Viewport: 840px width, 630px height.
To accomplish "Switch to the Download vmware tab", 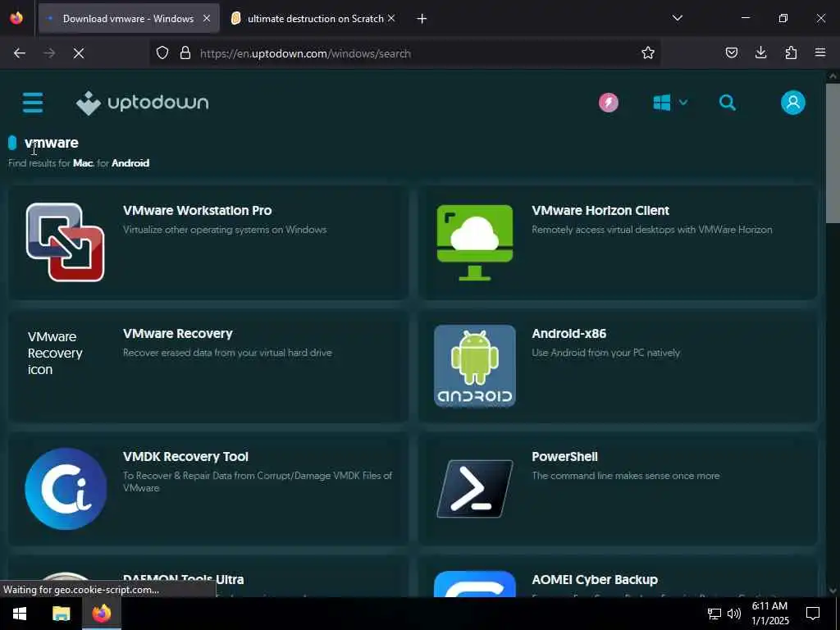I will pos(129,18).
